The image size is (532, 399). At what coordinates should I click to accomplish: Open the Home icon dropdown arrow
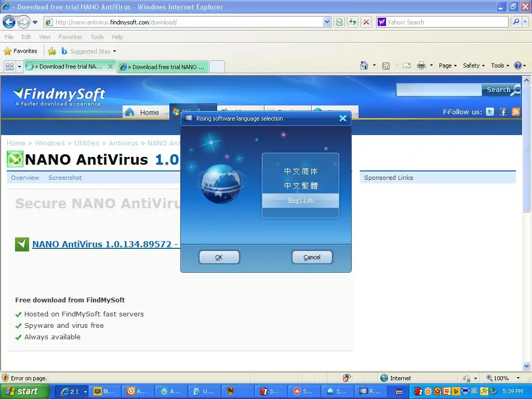point(374,65)
